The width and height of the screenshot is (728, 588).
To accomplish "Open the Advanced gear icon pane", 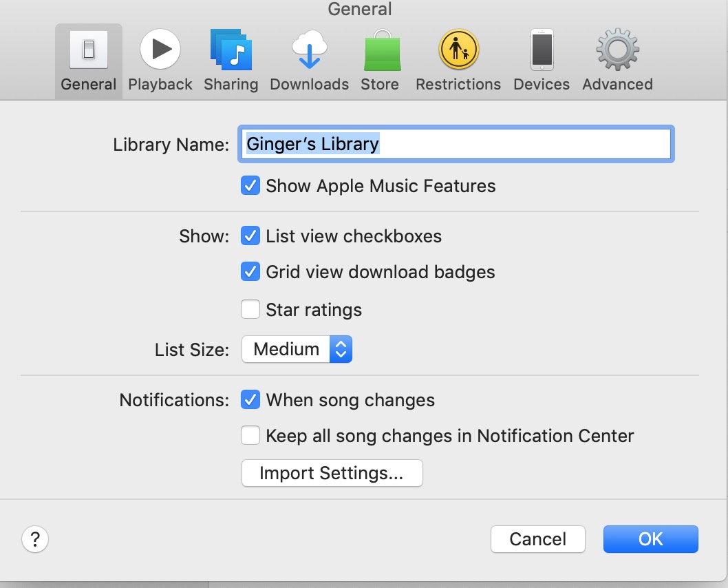I will pos(617,51).
